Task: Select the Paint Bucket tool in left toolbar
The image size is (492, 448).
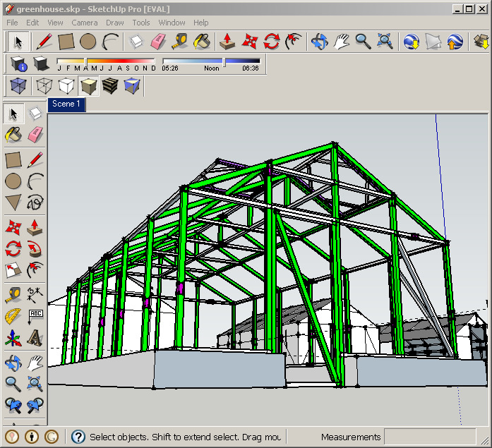Action: tap(13, 135)
